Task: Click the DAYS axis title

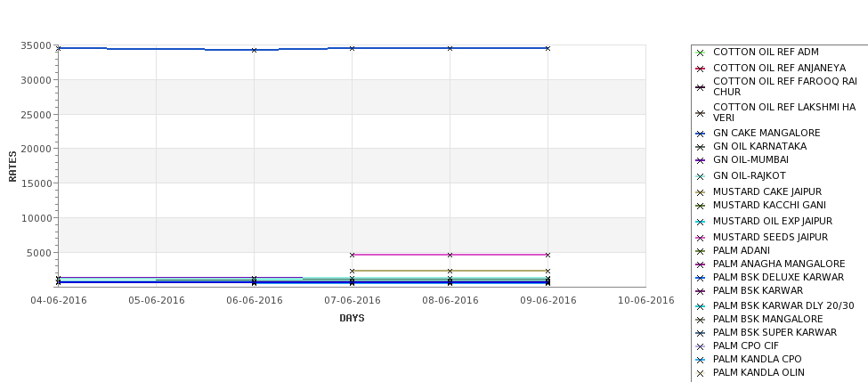Action: pos(352,318)
